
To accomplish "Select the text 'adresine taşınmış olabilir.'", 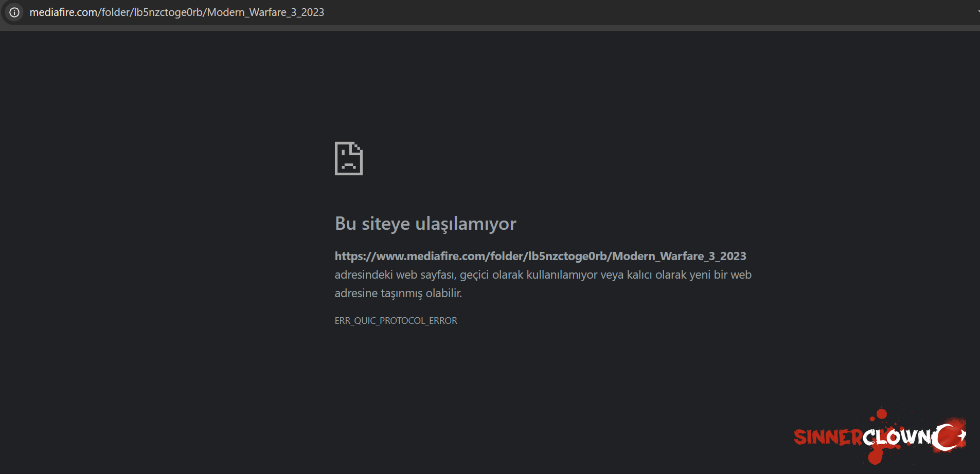I will [x=398, y=294].
